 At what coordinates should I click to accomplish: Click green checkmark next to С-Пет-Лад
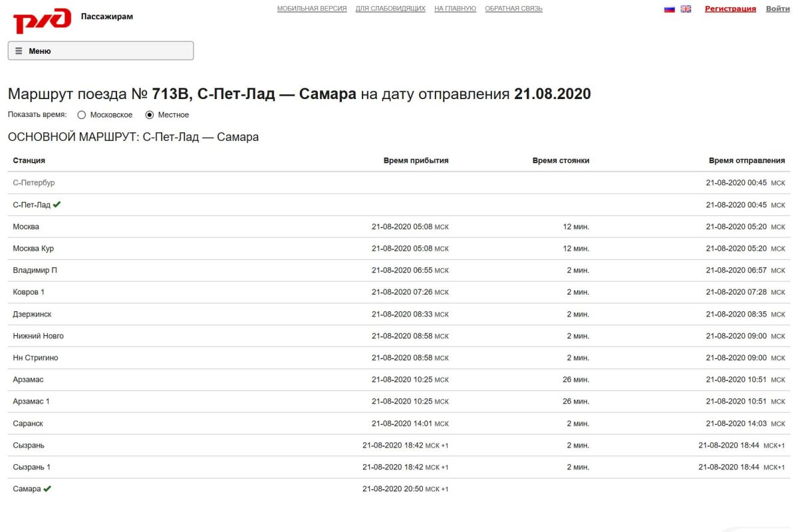click(57, 204)
